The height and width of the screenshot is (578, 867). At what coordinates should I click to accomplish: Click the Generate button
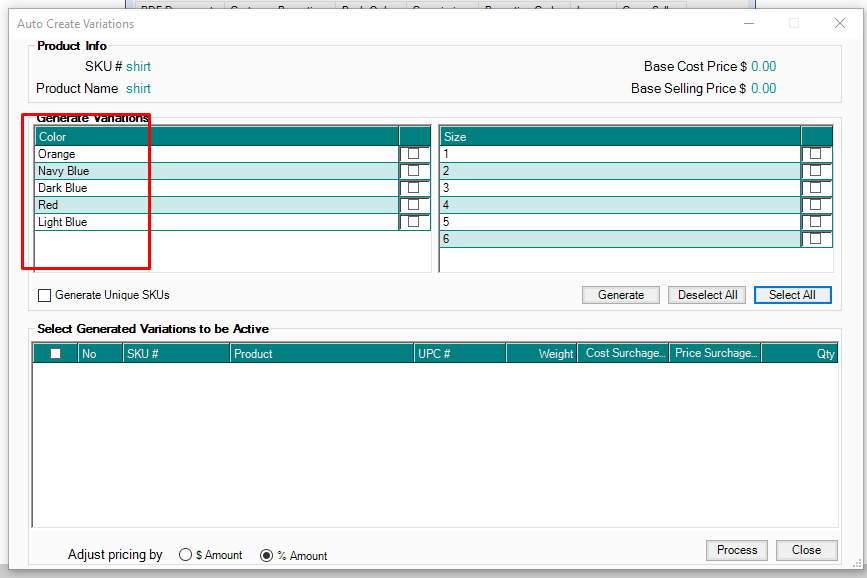pyautogui.click(x=621, y=295)
